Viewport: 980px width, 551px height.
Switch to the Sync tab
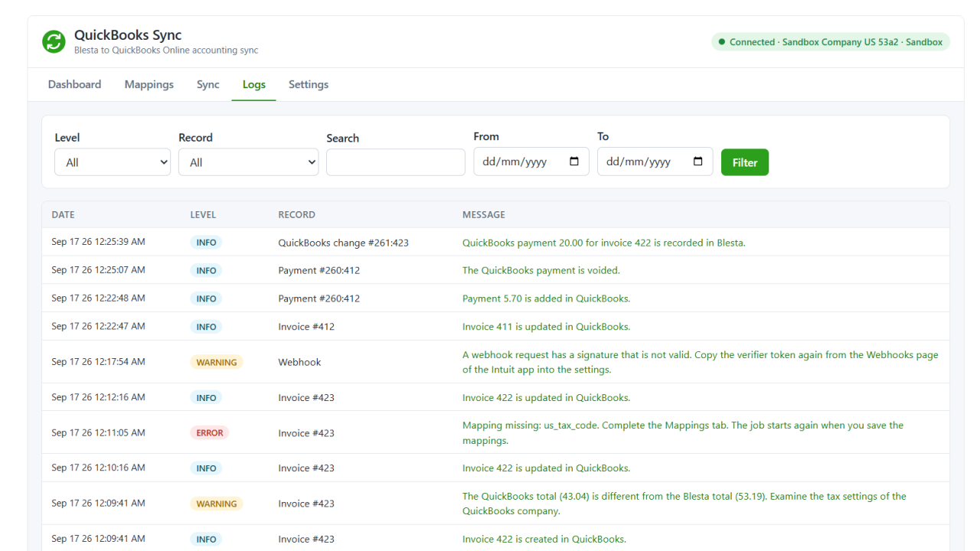(x=208, y=84)
